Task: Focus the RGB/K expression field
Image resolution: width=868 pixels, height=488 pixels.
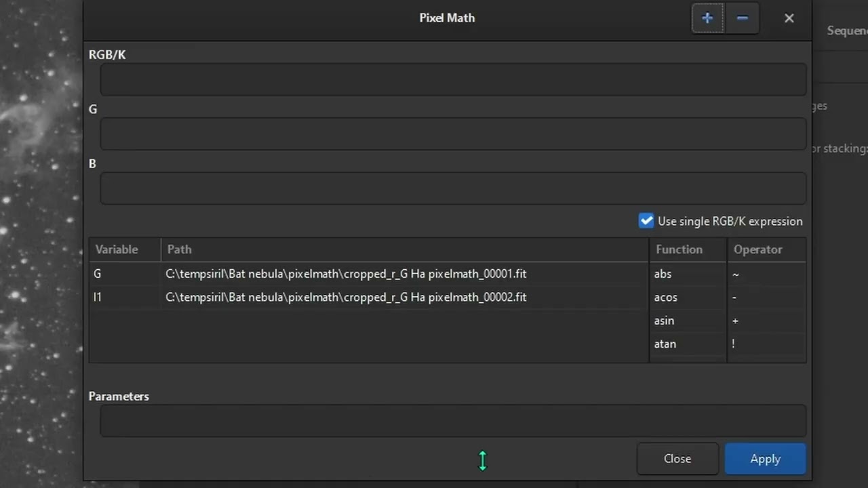Action: point(453,79)
